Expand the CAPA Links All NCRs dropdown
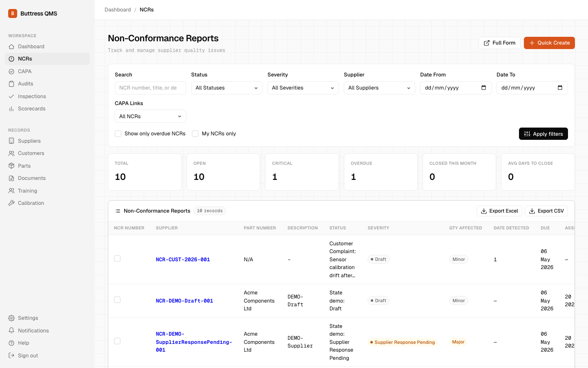 150,116
